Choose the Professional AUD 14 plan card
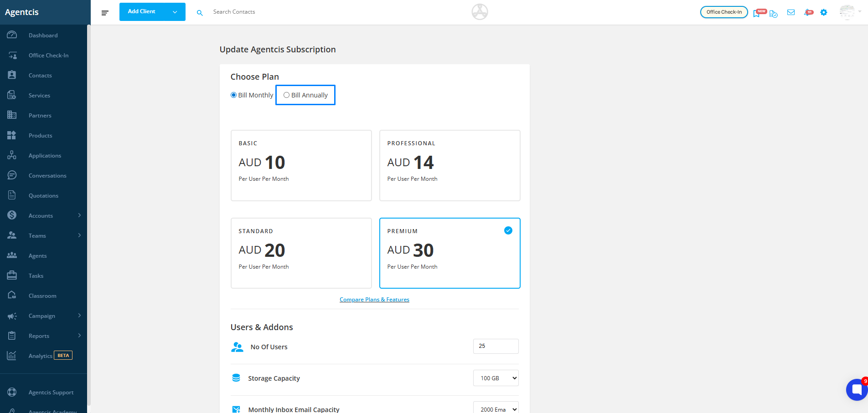The height and width of the screenshot is (413, 868). point(450,165)
